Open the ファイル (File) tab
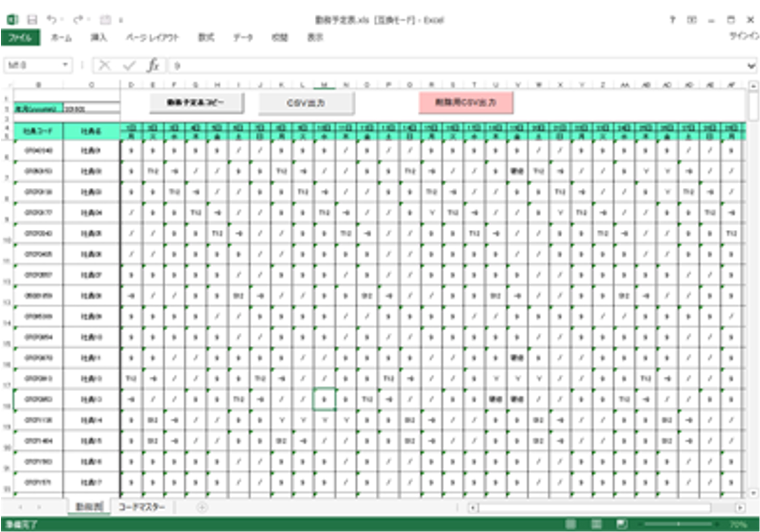This screenshot has width=760, height=532. (x=20, y=37)
